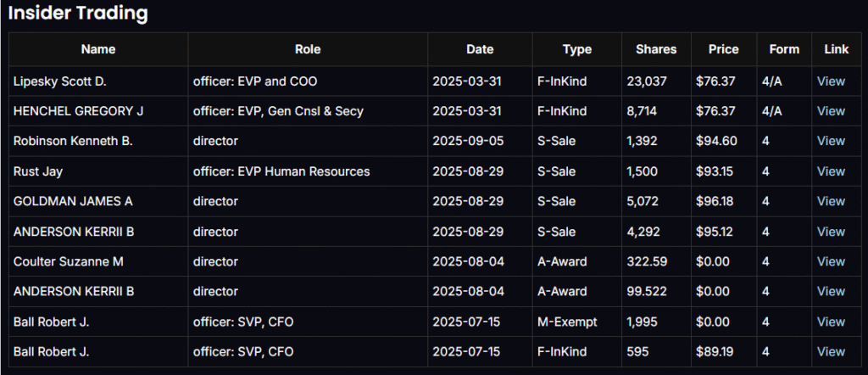Image resolution: width=868 pixels, height=375 pixels.
Task: Click the Price column header
Action: 724,49
